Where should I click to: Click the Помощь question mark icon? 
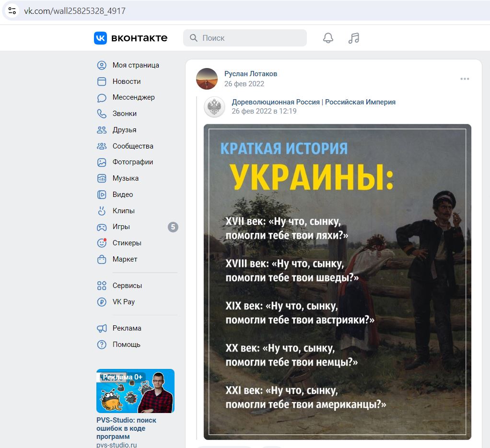tap(102, 345)
